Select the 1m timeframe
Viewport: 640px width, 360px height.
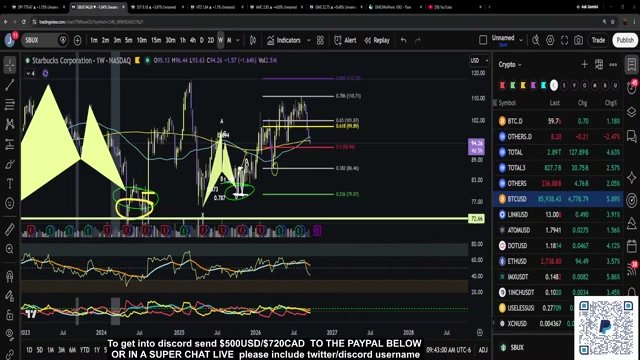[94, 40]
